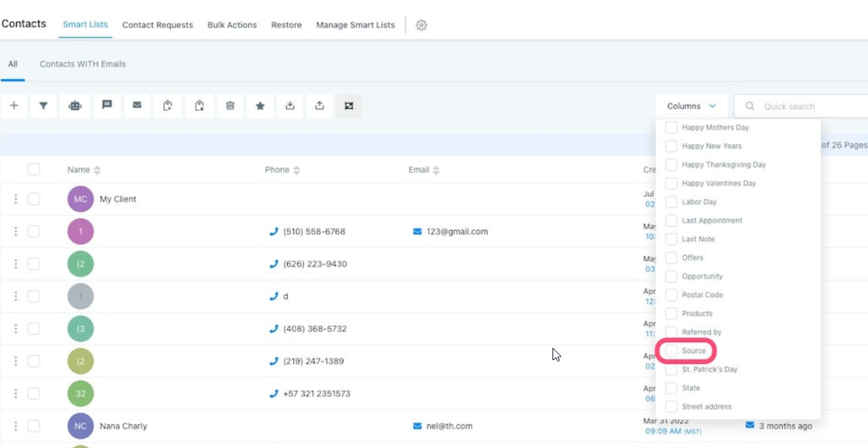The image size is (868, 448).
Task: Open Manage Smart Lists tab
Action: 356,24
